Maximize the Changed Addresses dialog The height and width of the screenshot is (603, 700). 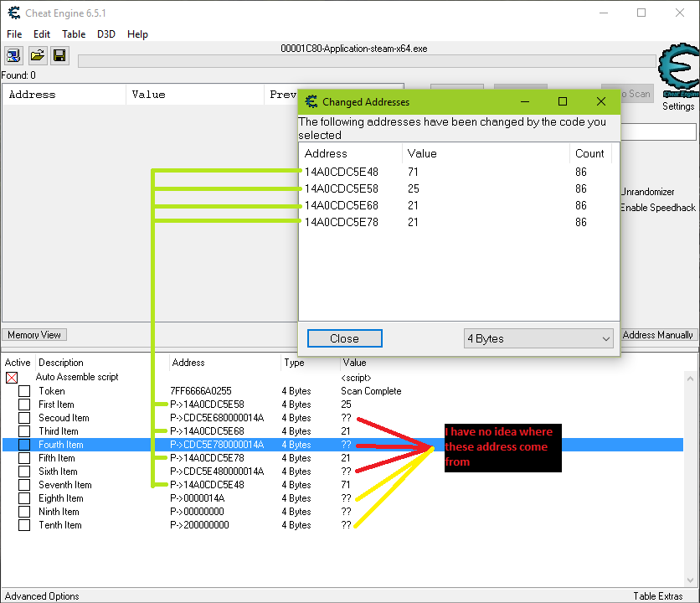click(x=563, y=102)
